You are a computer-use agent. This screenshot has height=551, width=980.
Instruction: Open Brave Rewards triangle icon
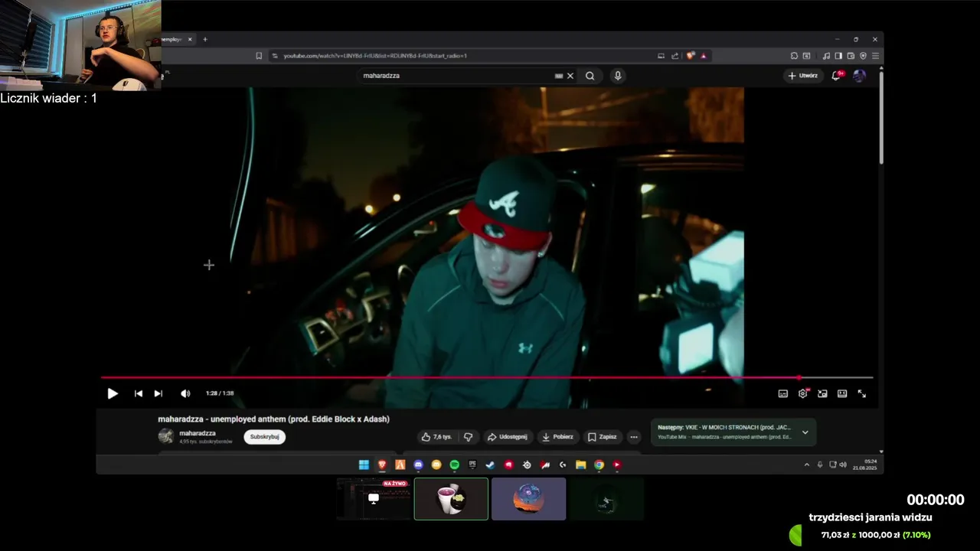704,56
